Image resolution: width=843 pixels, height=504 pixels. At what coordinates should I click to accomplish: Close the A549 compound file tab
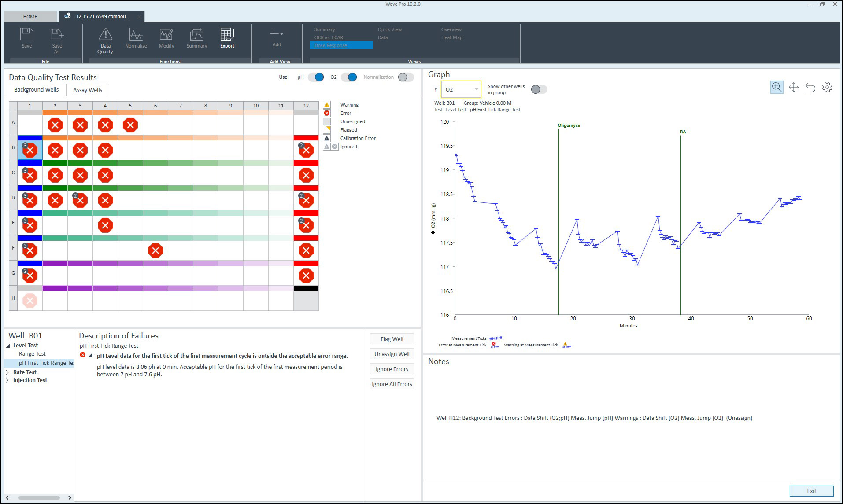click(139, 17)
